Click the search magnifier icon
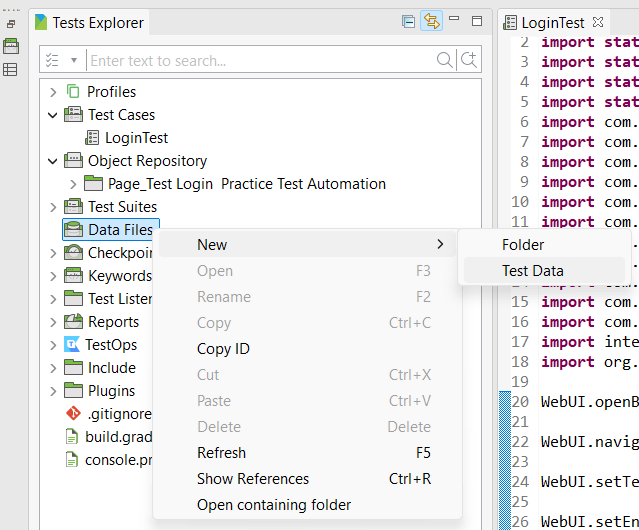This screenshot has height=530, width=639. (444, 60)
